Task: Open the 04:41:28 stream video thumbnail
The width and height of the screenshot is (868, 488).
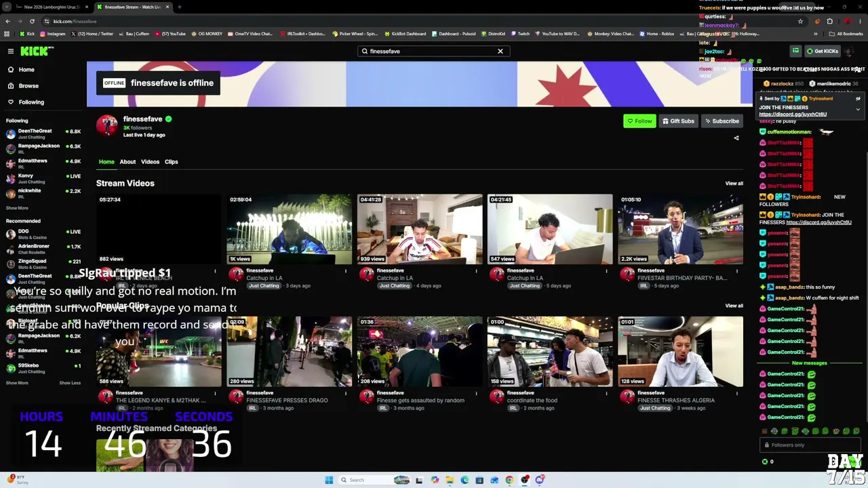Action: click(420, 229)
